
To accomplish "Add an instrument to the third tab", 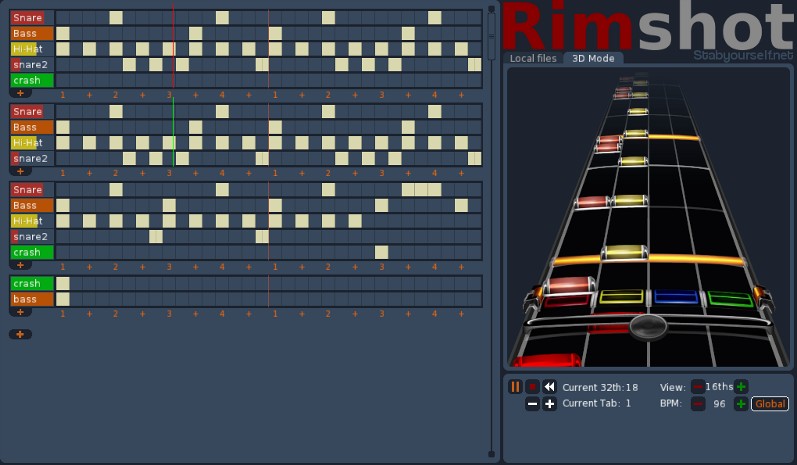I will 20,265.
